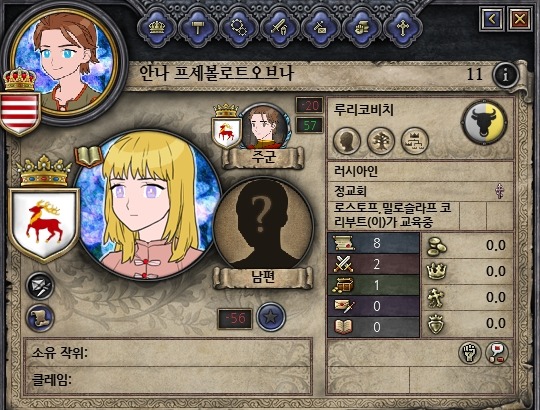Click the bull head dynasty shield
540x410 pixels.
pos(485,122)
